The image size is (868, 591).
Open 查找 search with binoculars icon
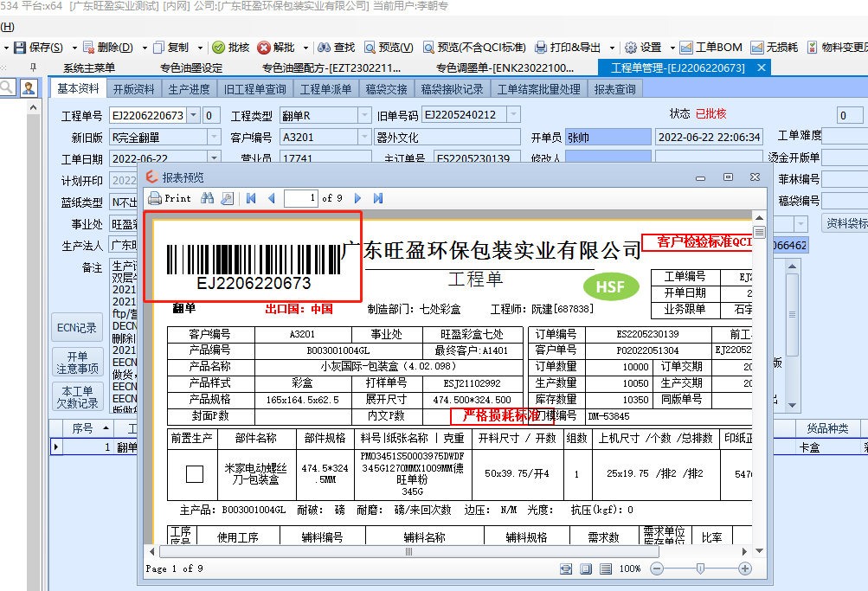[x=336, y=48]
